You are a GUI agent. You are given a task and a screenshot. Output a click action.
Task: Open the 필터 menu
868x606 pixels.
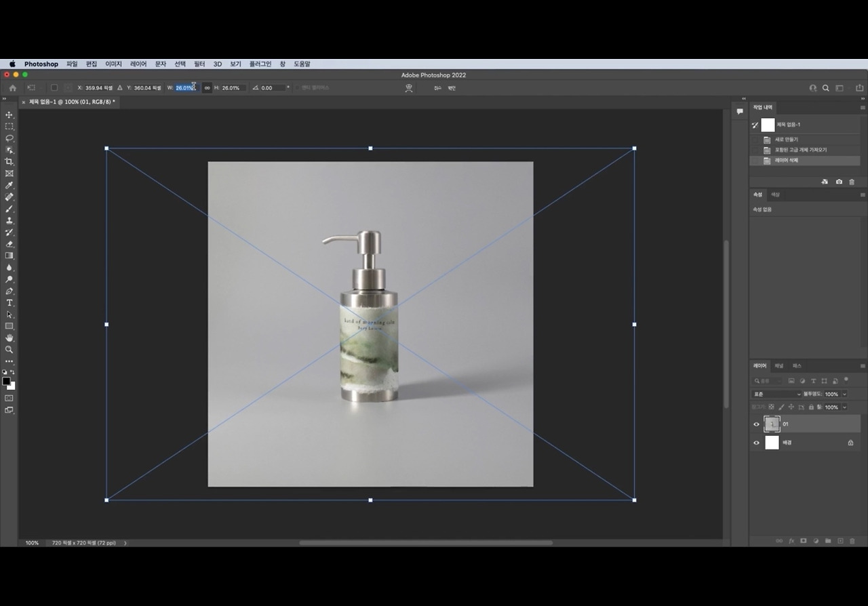(x=199, y=64)
